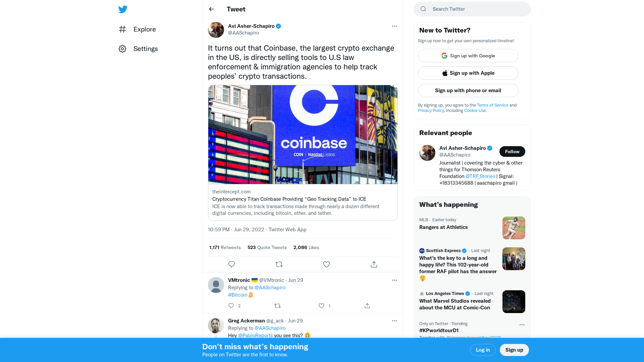644x362 pixels.
Task: Click the retweet icon on the main tweet
Action: point(279,264)
